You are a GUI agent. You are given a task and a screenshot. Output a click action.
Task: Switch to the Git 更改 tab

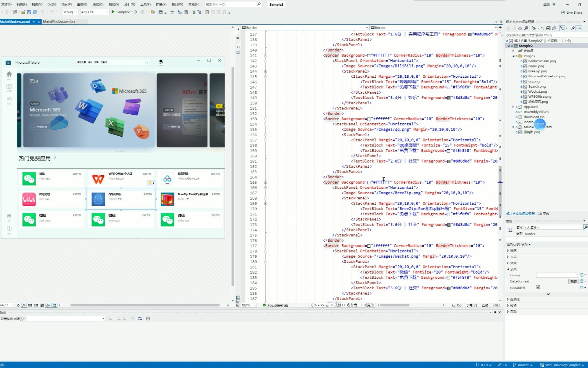tap(543, 214)
